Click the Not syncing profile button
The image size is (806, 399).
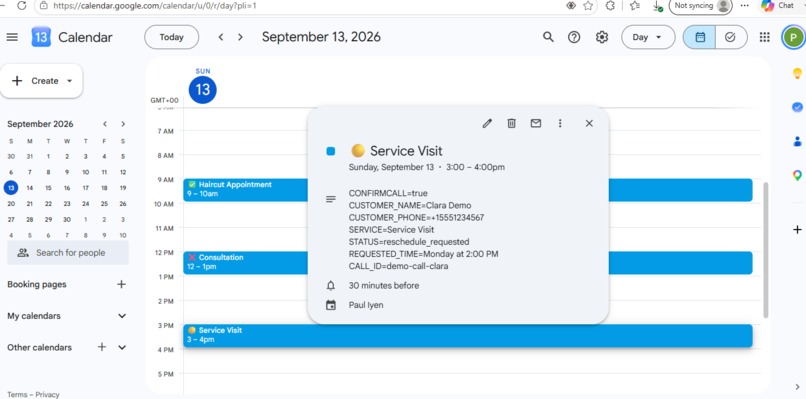pyautogui.click(x=701, y=6)
